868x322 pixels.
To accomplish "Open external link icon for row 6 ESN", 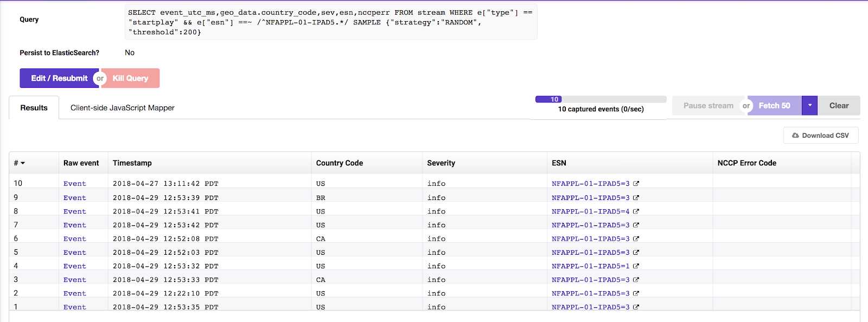I will coord(636,239).
